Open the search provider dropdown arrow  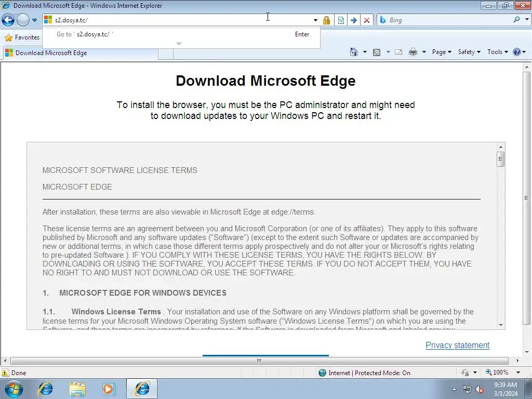click(x=527, y=20)
